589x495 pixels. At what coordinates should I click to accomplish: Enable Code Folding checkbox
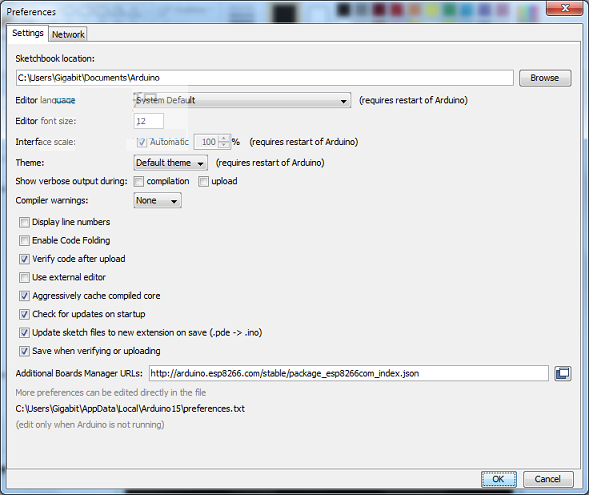(24, 240)
